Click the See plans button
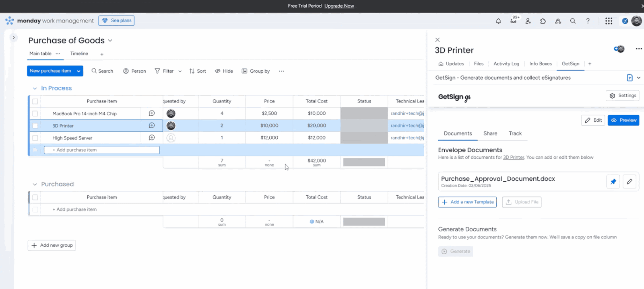 point(116,20)
